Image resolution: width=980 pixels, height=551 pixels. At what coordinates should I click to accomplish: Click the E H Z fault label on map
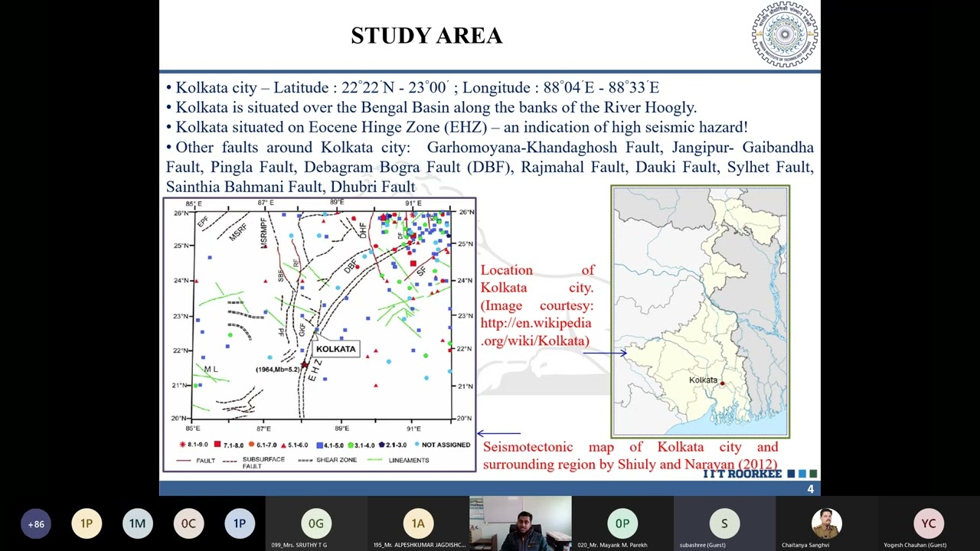pyautogui.click(x=314, y=370)
